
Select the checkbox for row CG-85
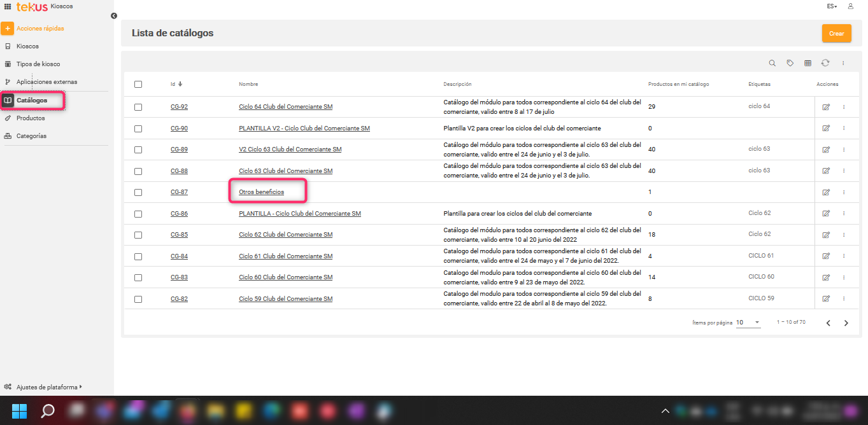pyautogui.click(x=138, y=235)
